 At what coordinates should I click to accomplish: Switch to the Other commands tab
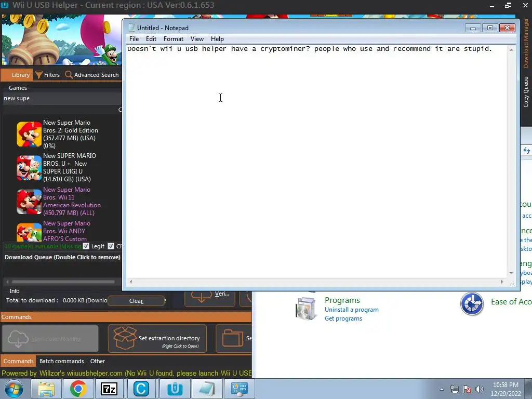pos(97,361)
